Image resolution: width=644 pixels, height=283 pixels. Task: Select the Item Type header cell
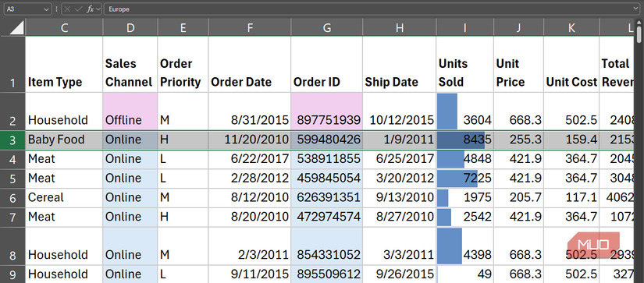point(64,65)
